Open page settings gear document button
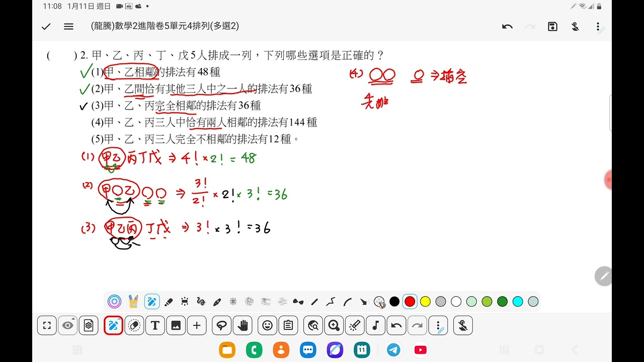Viewport: 644px width, 362px height. pos(89,326)
